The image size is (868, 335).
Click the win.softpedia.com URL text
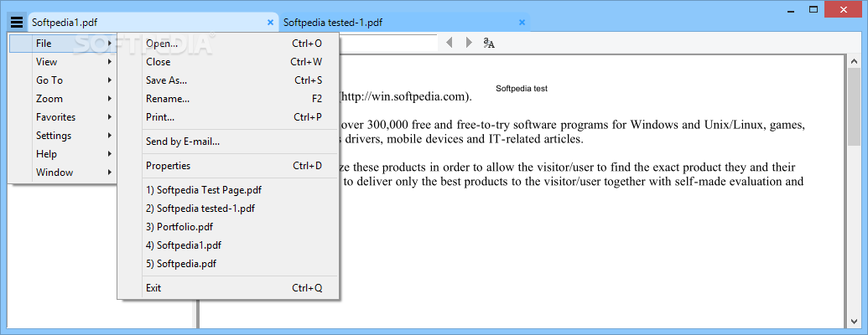click(x=406, y=97)
